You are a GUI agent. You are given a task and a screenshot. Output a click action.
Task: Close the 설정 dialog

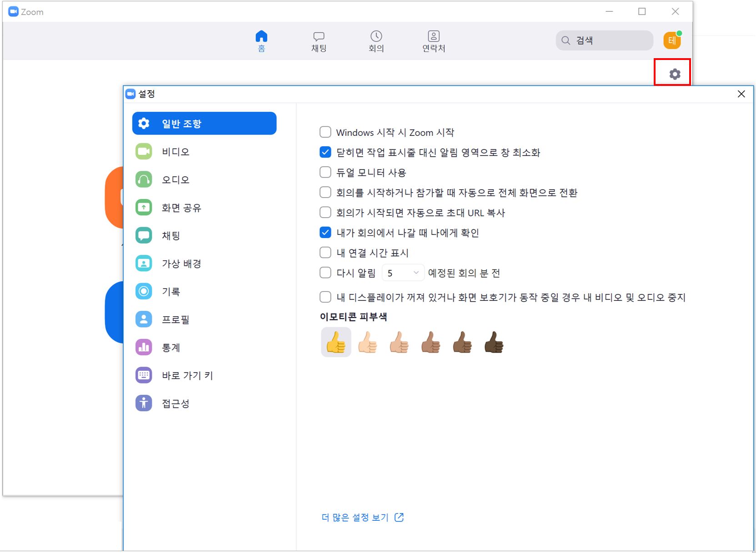tap(741, 94)
